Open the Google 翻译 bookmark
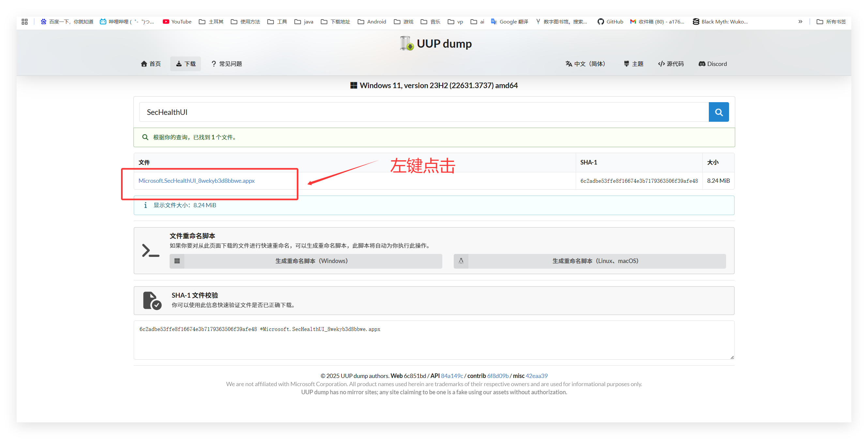The width and height of the screenshot is (868, 439). click(x=510, y=22)
